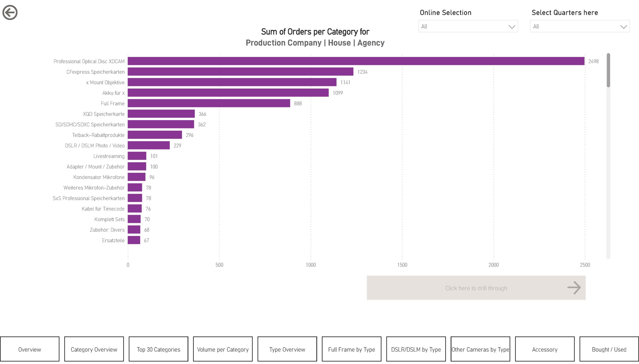Click the 366 data label

click(x=202, y=114)
